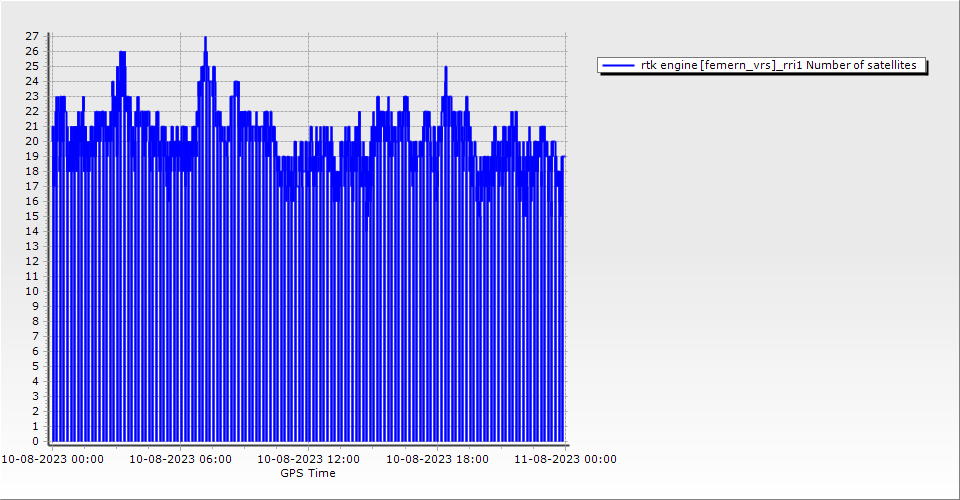Click the y-axis value 0
This screenshot has width=960, height=500.
[35, 441]
